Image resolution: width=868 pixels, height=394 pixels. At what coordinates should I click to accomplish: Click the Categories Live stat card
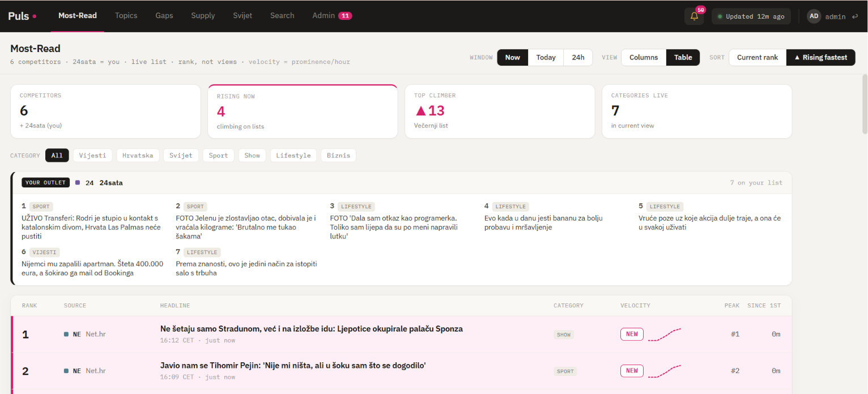point(697,112)
